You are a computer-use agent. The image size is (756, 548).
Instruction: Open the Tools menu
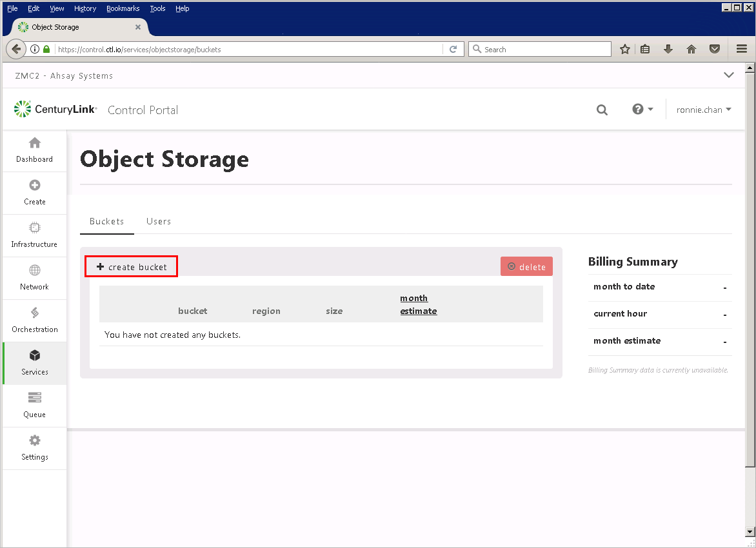point(157,8)
